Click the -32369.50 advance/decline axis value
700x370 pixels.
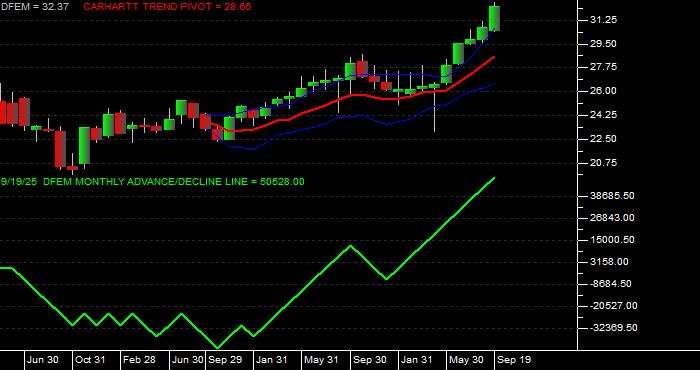tap(614, 328)
